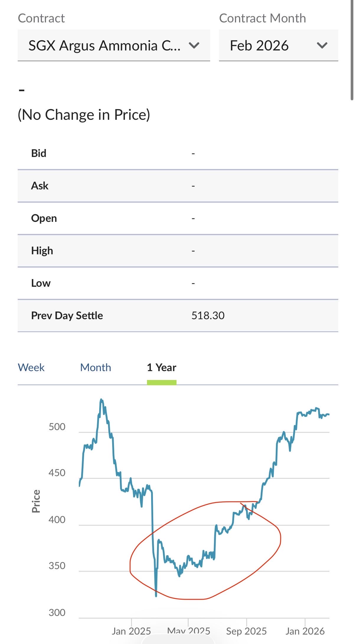
Task: Click the Sep 2025 axis marker
Action: coord(246,631)
